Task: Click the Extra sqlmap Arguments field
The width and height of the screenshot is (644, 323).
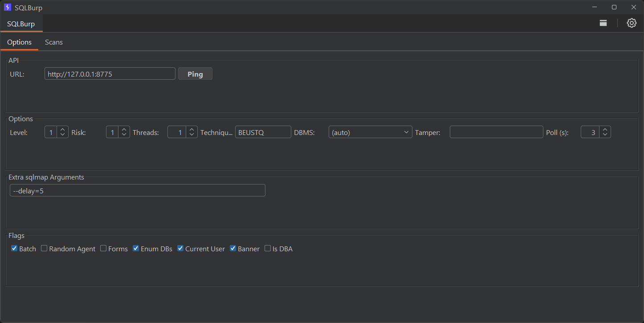Action: pos(138,190)
